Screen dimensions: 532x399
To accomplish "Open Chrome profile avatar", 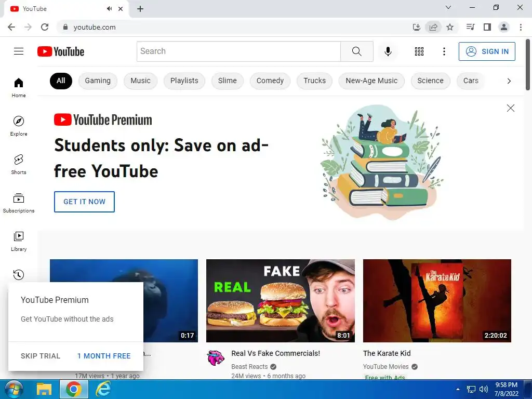I will pos(504,27).
